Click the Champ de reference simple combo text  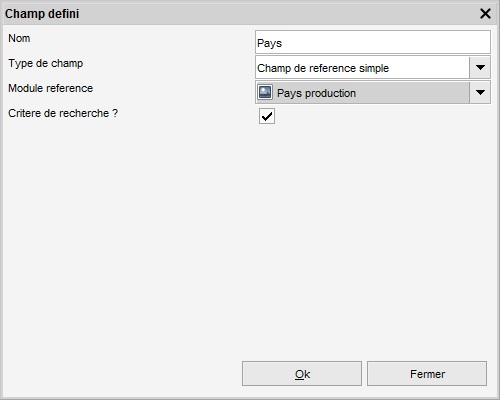coord(323,68)
